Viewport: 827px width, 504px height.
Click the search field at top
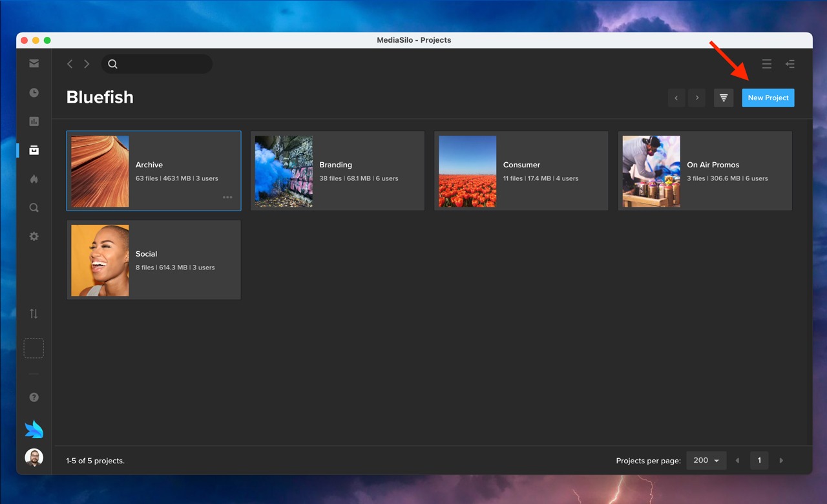pyautogui.click(x=156, y=64)
